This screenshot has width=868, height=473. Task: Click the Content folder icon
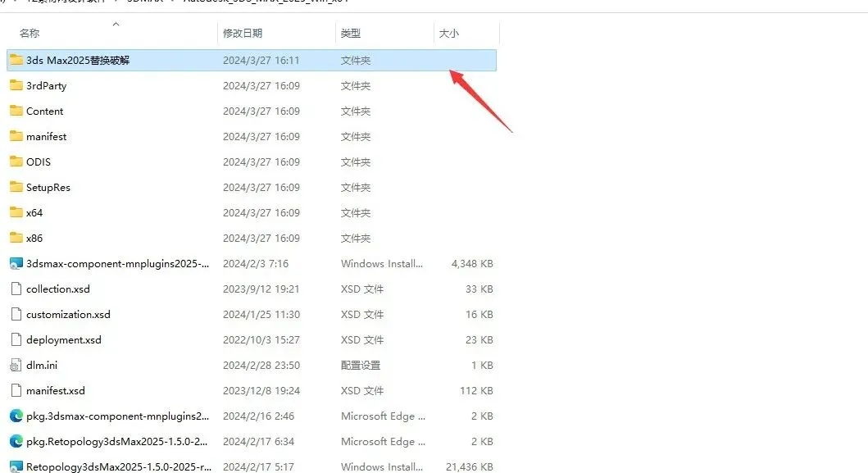pyautogui.click(x=16, y=111)
